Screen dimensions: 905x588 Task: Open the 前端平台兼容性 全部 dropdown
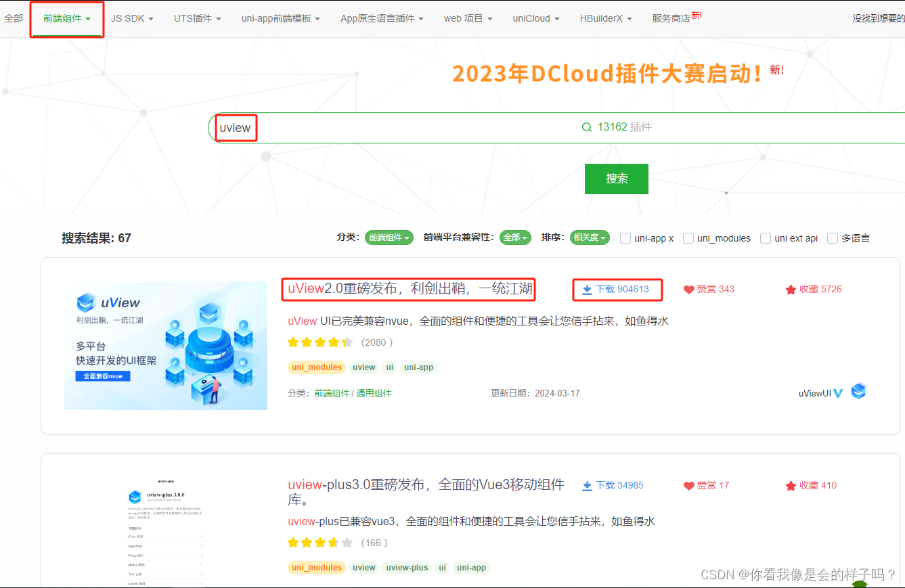coord(515,238)
